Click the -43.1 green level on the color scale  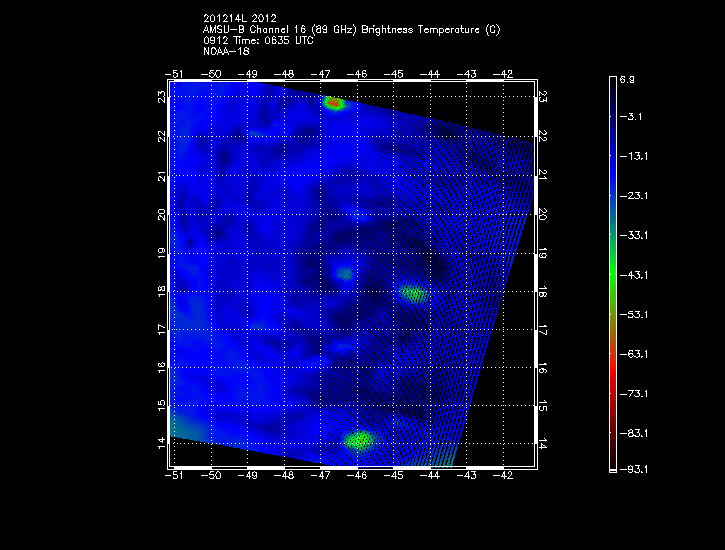click(x=632, y=274)
